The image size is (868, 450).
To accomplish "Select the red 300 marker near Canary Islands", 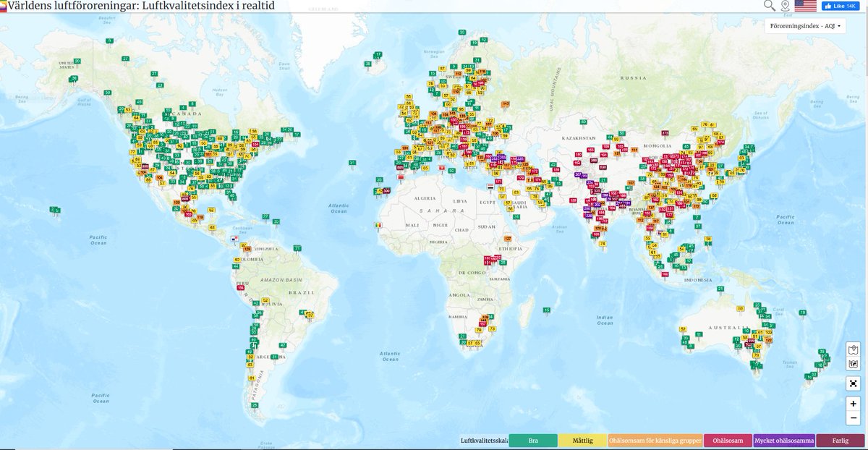I will point(386,190).
